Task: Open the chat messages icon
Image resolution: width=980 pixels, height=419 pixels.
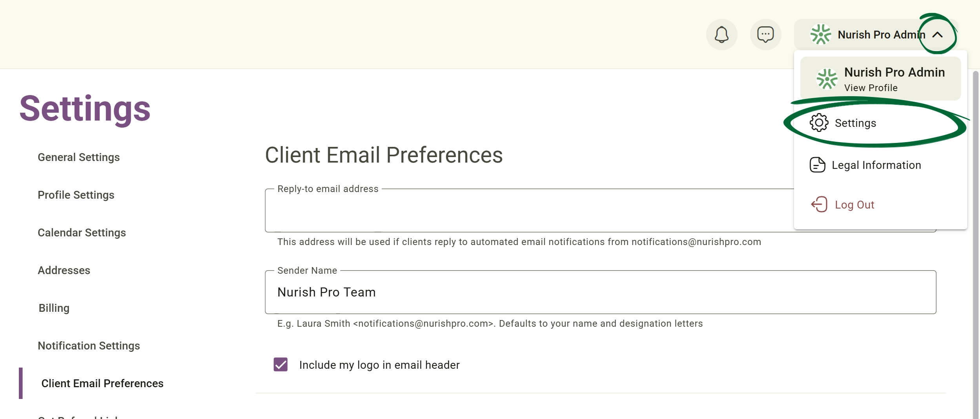Action: click(x=765, y=35)
